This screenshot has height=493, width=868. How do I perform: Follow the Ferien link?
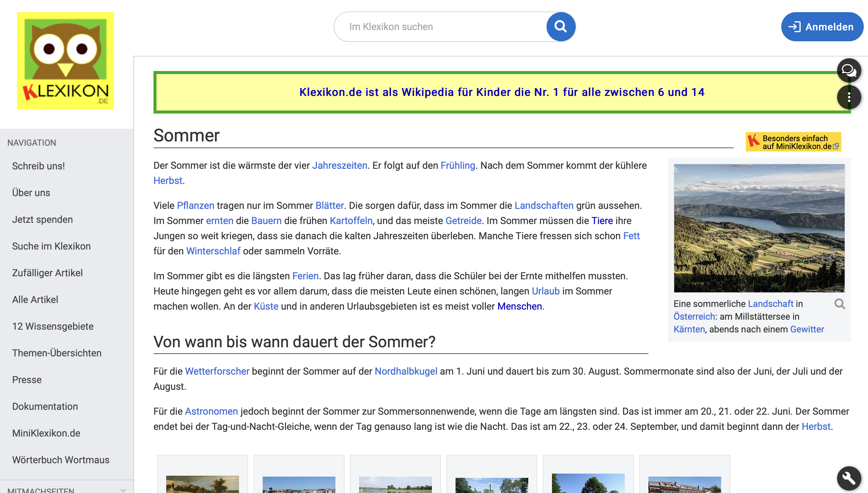coord(305,276)
